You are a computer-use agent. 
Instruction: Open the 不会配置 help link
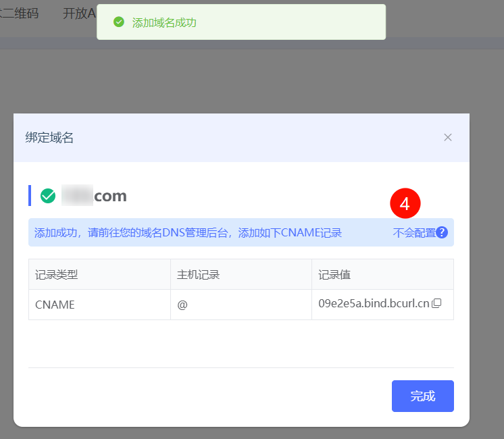pyautogui.click(x=414, y=233)
